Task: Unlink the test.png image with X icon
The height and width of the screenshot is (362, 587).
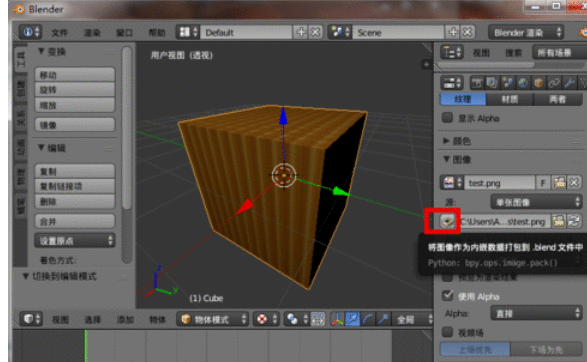Action: [574, 183]
